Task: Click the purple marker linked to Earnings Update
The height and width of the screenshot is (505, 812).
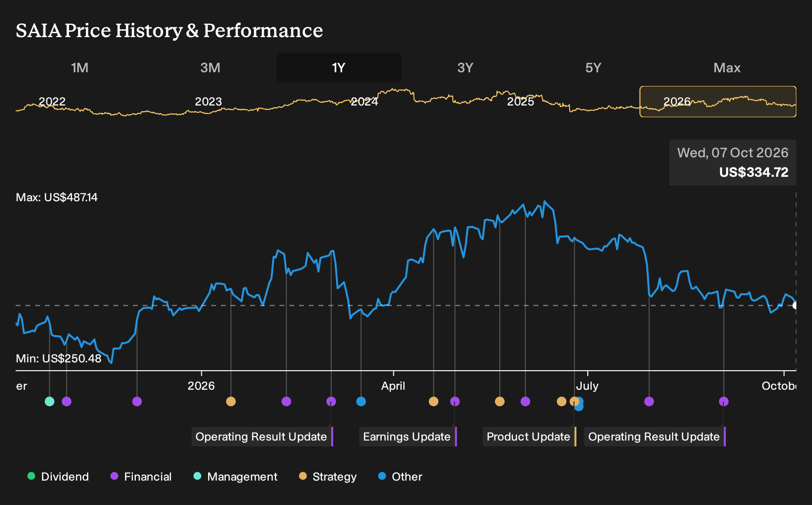Action: (x=455, y=401)
